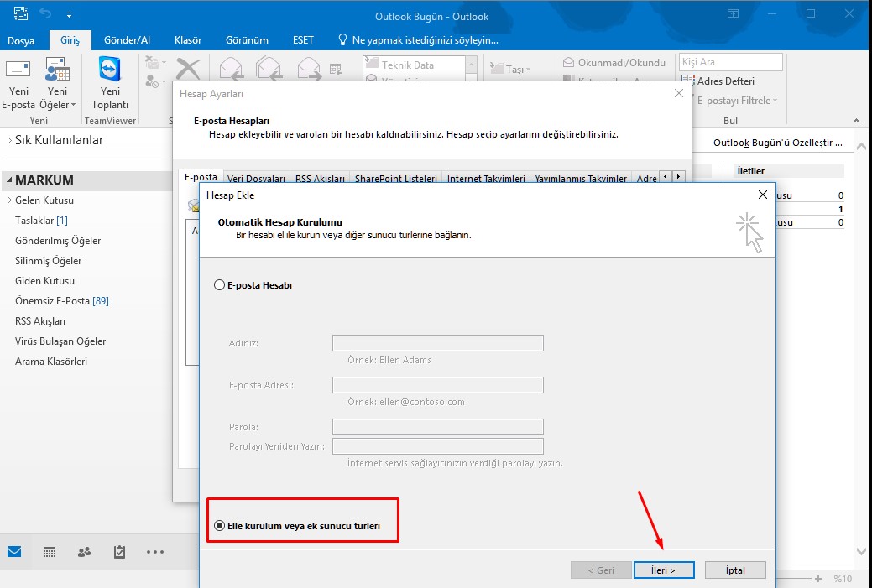This screenshot has width=872, height=588.
Task: Select the E-posta tab in Hesap Ayarları
Action: (201, 177)
